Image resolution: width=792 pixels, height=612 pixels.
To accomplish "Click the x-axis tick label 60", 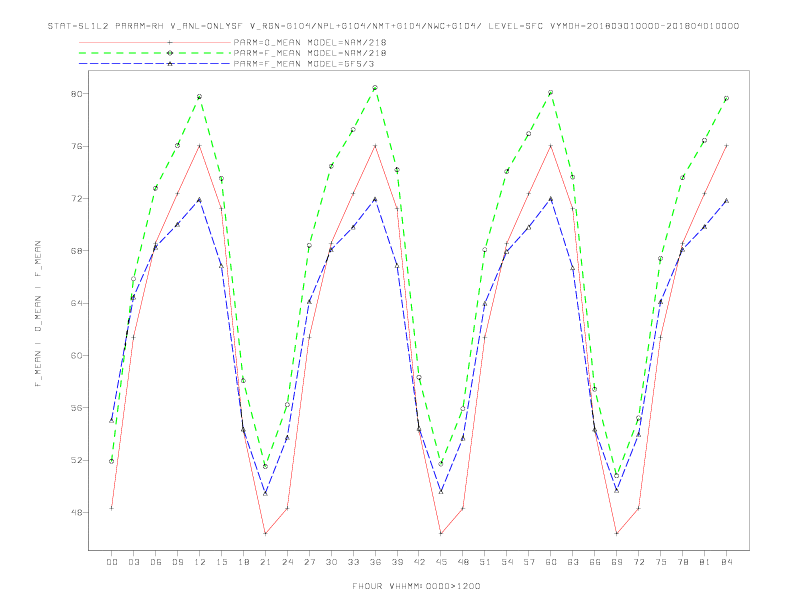I will 551,562.
